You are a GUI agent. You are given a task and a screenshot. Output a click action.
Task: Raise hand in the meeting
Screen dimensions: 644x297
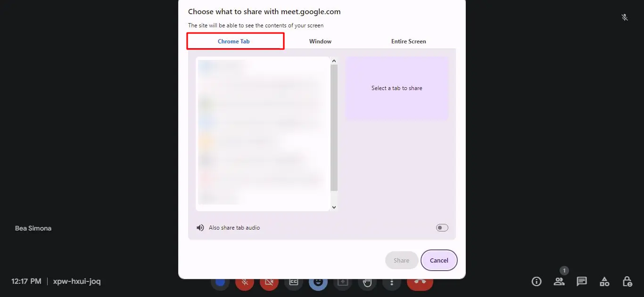point(367,283)
